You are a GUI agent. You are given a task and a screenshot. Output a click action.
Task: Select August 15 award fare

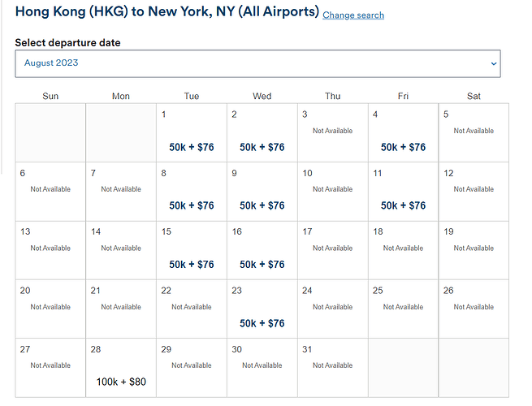[x=192, y=265]
